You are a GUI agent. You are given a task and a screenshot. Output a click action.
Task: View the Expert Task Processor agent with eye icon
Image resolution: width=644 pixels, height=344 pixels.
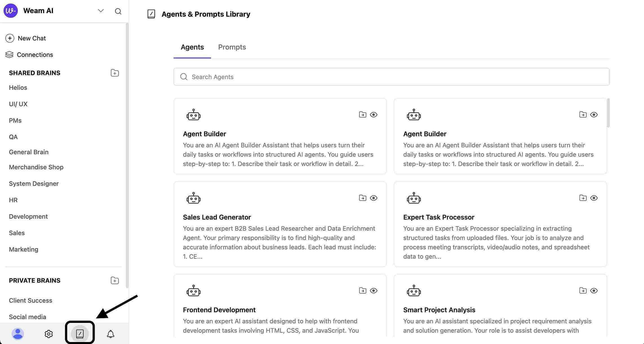pyautogui.click(x=594, y=198)
